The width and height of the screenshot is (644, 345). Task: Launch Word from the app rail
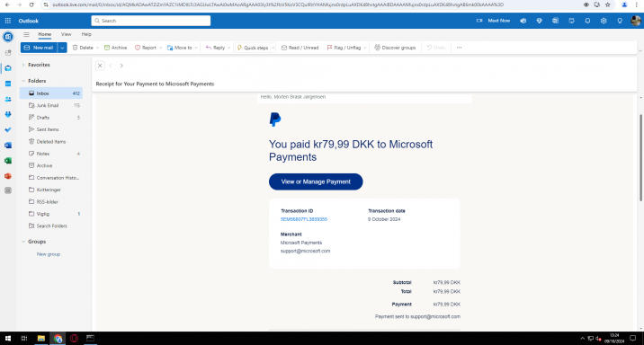[x=8, y=146]
